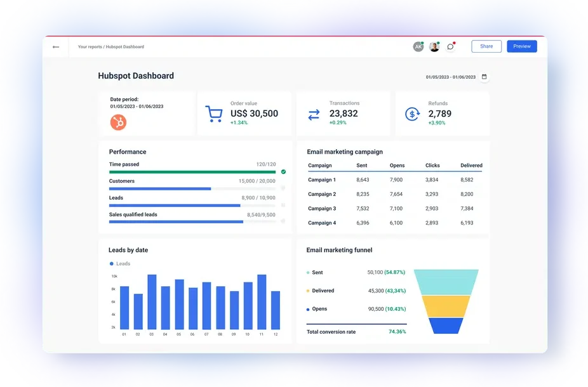The width and height of the screenshot is (588, 387).
Task: Click the bar for month 11
Action: point(262,302)
